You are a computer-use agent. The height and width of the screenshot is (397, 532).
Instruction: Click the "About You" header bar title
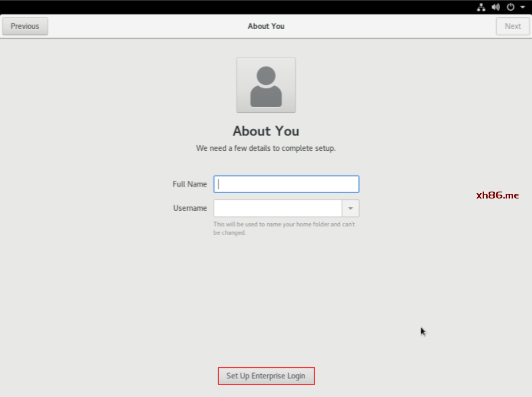266,26
